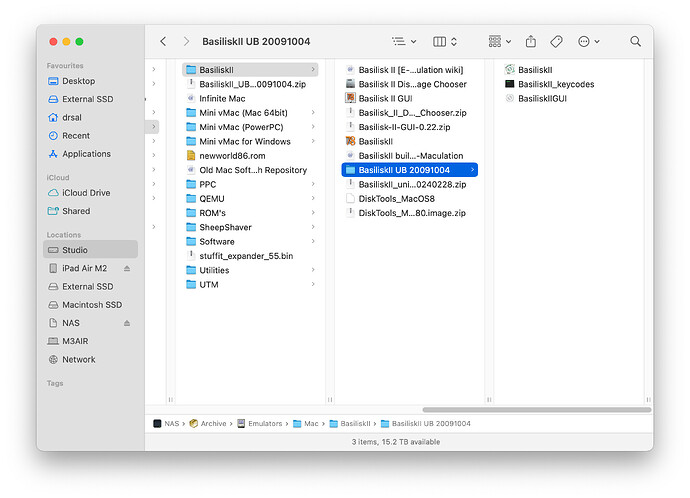Jump to NAS in the path bar
690x498 pixels.
166,424
